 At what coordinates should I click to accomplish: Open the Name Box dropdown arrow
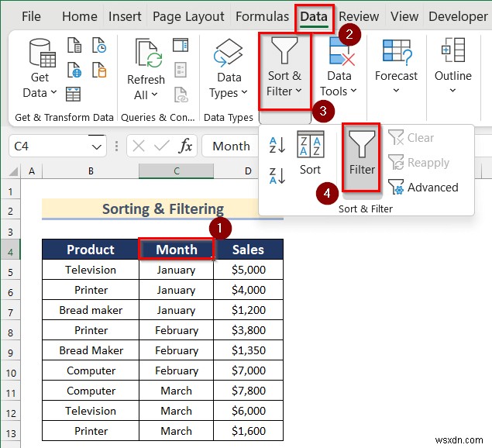tap(97, 146)
